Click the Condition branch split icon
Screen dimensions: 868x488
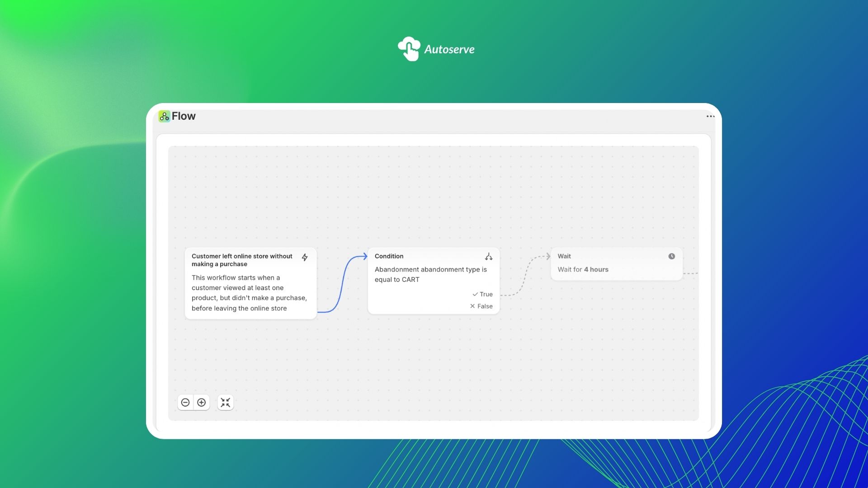[488, 257]
